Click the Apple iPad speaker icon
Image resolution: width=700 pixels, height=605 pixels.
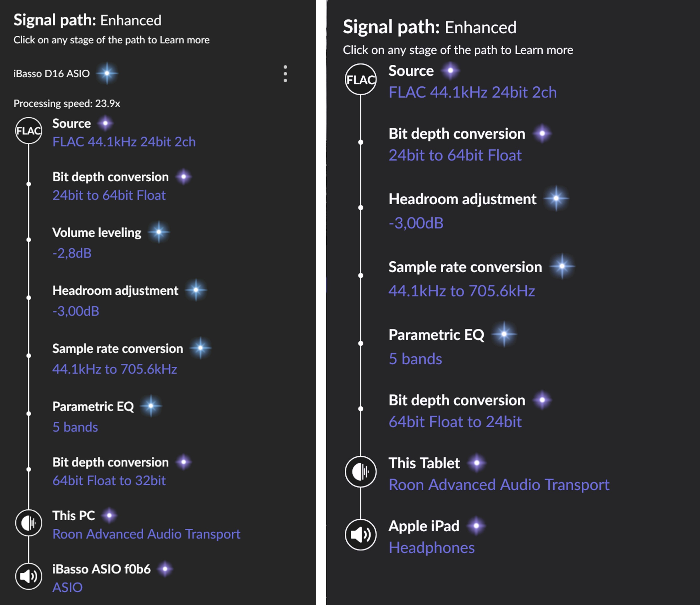click(x=361, y=535)
